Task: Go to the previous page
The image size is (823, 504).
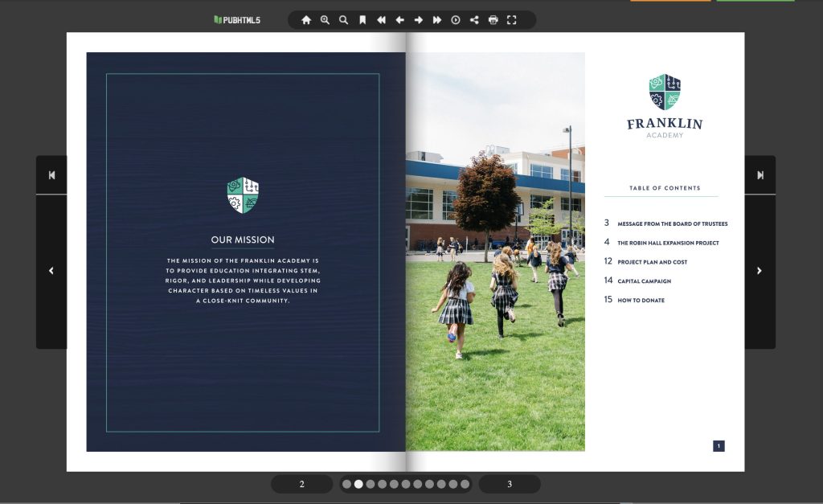Action: [399, 20]
